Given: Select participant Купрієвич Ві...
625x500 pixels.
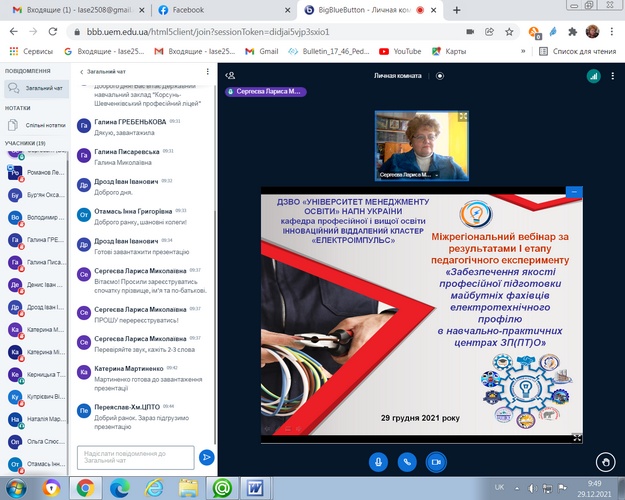Looking at the screenshot, I should [36, 397].
